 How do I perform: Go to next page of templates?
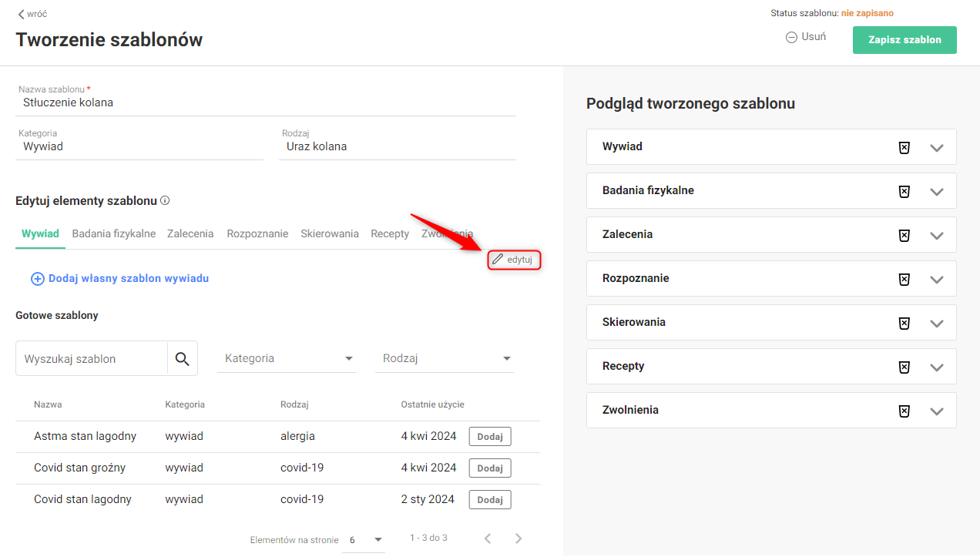pos(519,539)
